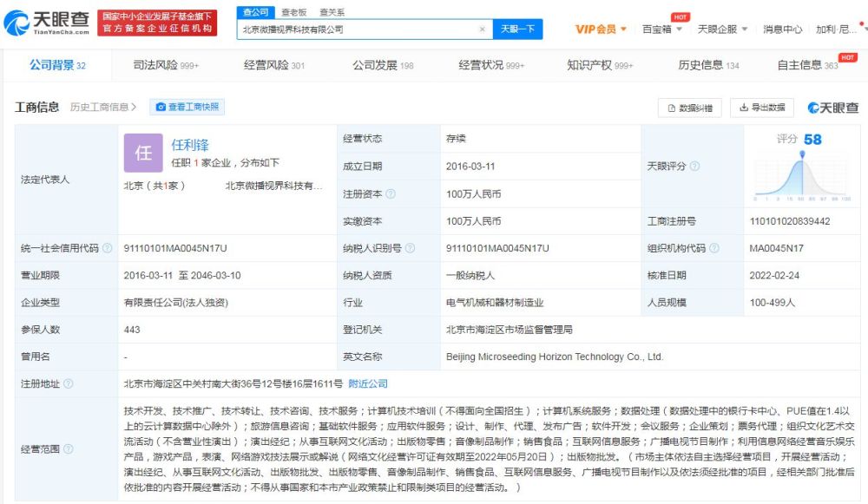The image size is (868, 504).
Task: Open the 知识产权 tab
Action: tap(600, 65)
